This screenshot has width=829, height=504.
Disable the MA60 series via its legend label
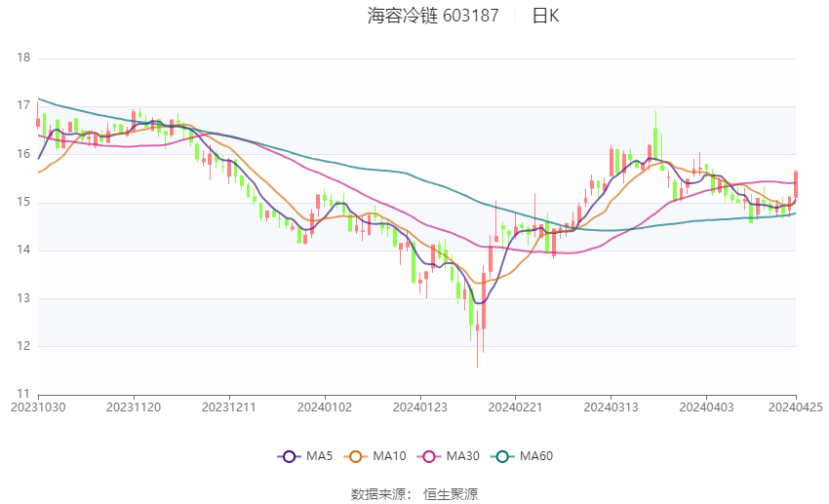pos(535,455)
